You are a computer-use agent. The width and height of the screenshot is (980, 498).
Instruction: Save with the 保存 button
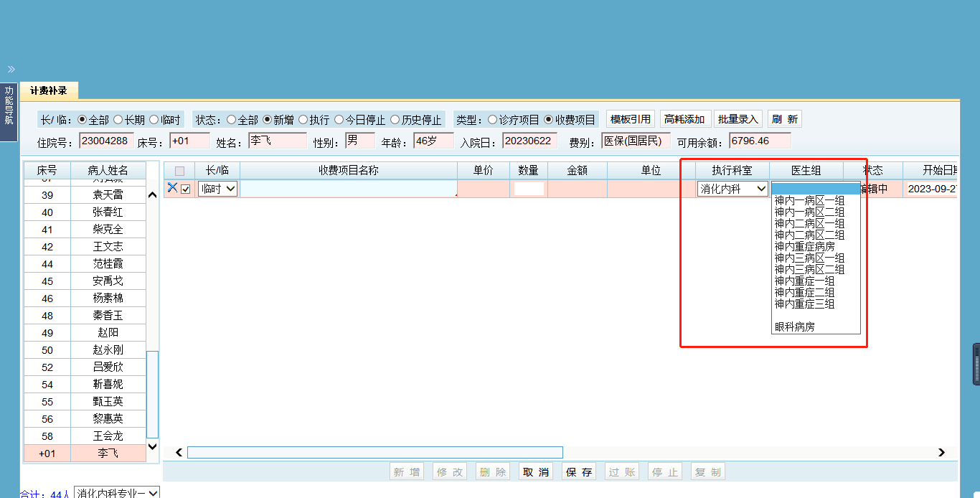click(579, 472)
